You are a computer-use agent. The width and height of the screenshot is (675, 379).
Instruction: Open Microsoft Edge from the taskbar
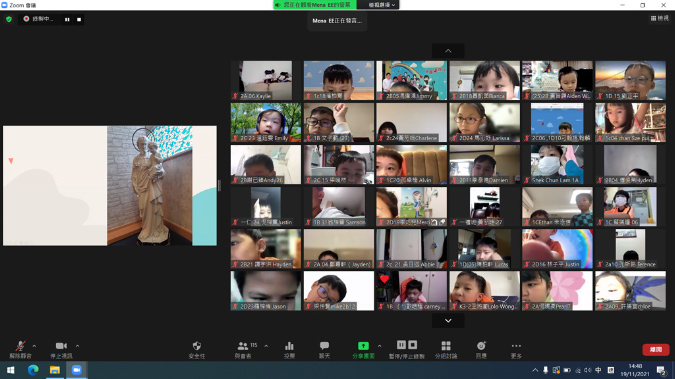33,370
